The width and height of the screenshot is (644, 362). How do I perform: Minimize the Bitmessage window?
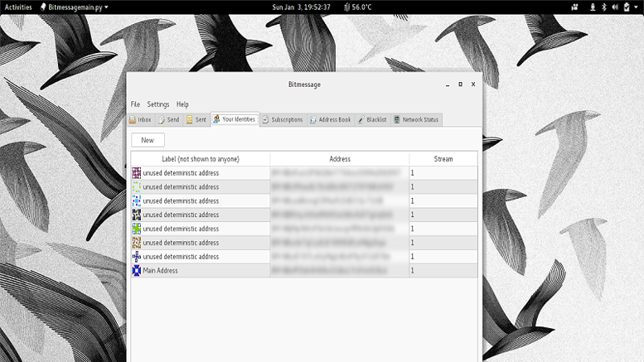(x=448, y=84)
